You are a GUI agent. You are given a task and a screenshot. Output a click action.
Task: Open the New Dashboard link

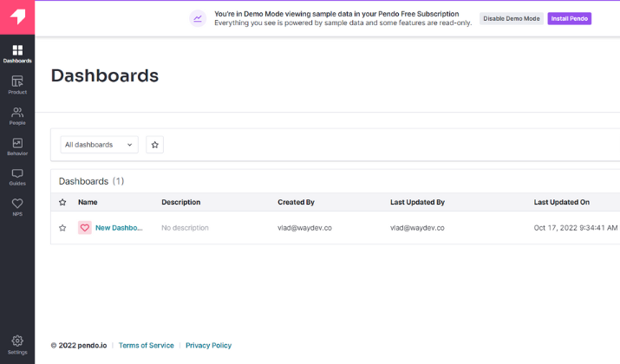coord(118,228)
